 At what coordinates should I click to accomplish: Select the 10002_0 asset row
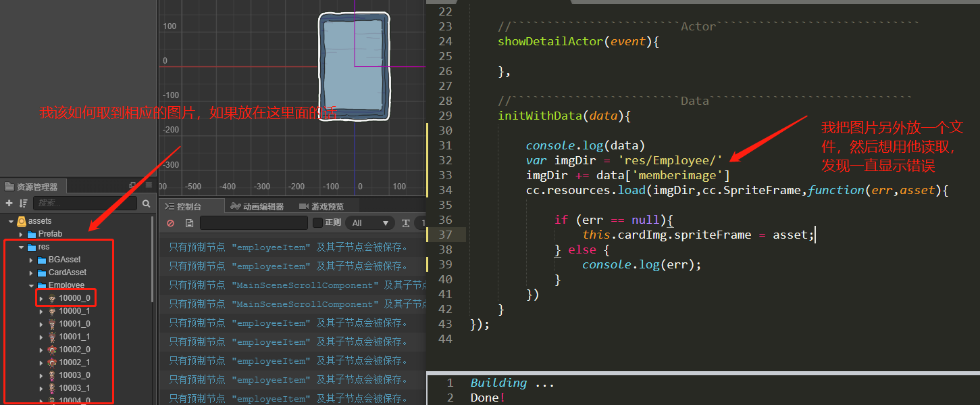tap(78, 350)
